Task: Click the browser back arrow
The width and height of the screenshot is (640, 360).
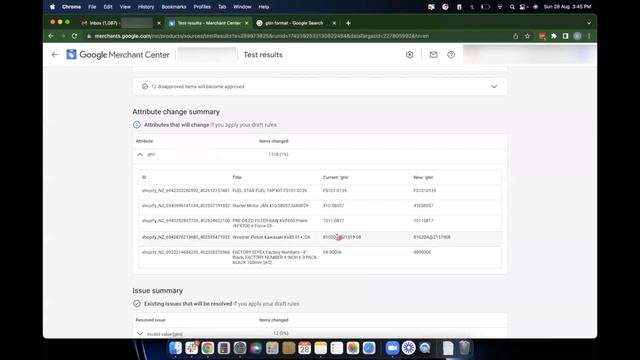Action: click(x=51, y=36)
